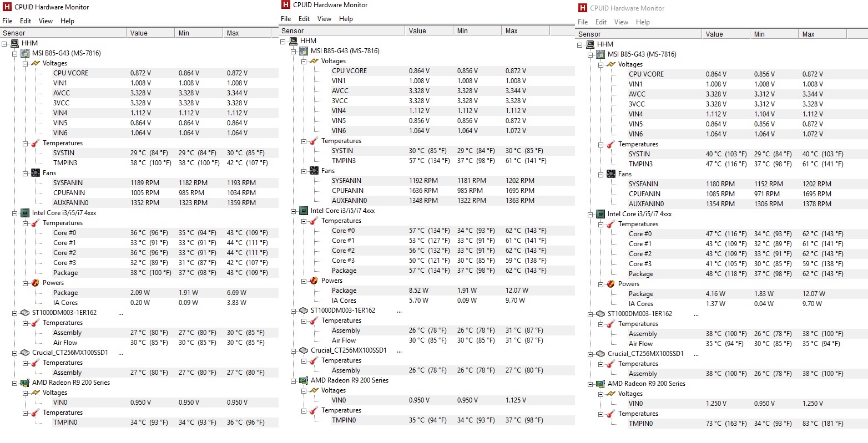Select TMPIN3 row in left window
The height and width of the screenshot is (443, 868).
click(164, 163)
